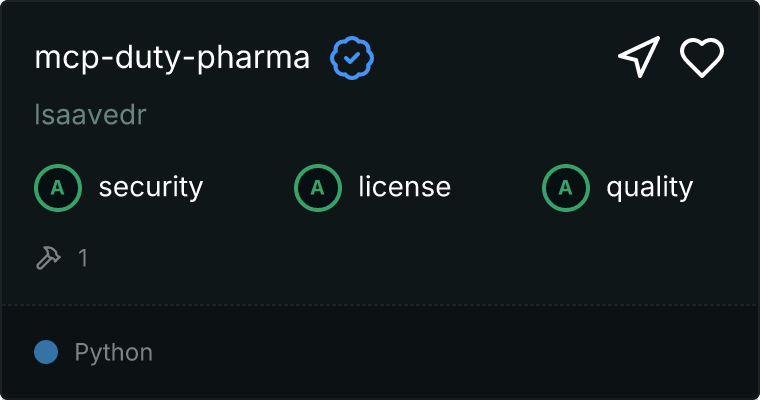Click the security grade A badge
The image size is (760, 400).
tap(58, 187)
